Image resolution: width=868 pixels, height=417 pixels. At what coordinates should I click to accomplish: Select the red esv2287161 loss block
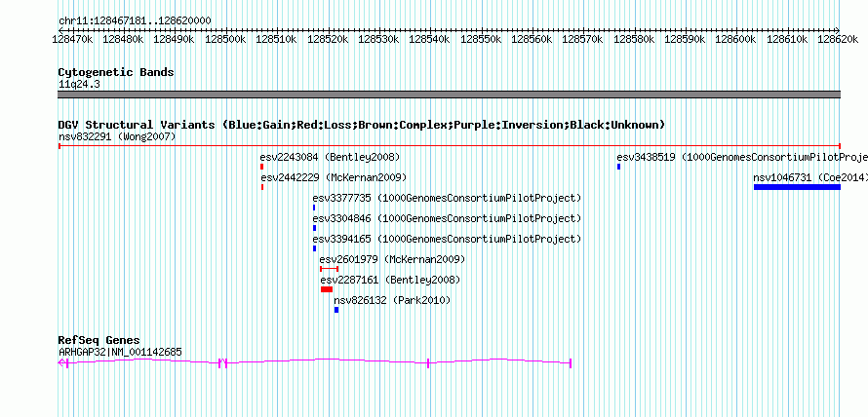(x=327, y=289)
